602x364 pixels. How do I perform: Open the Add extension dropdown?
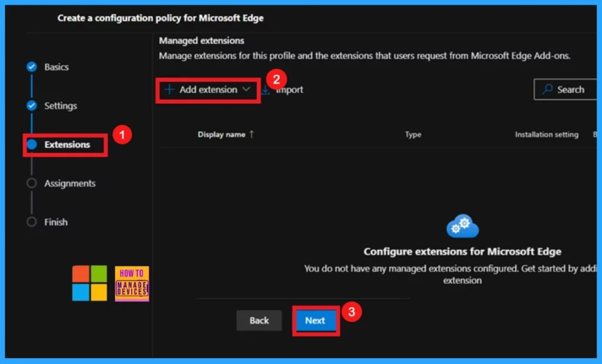coord(208,90)
